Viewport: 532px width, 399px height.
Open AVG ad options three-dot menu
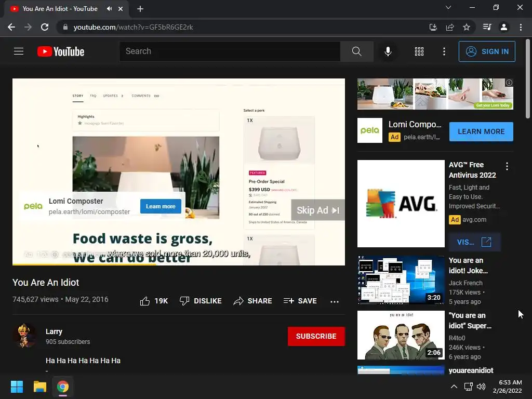click(x=507, y=166)
